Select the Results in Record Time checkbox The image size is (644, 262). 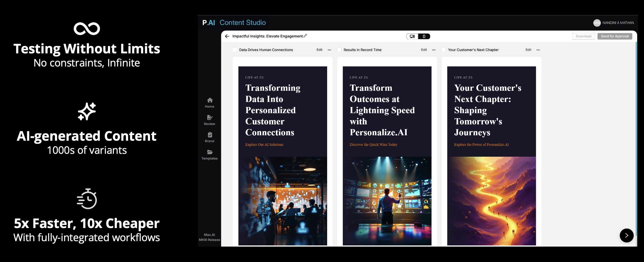tap(339, 50)
